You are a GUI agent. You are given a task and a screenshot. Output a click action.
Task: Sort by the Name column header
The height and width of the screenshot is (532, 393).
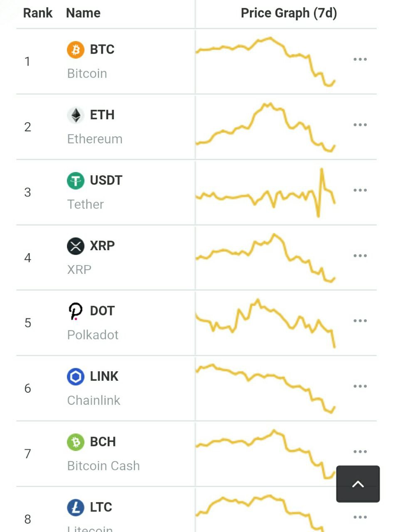[x=83, y=13]
